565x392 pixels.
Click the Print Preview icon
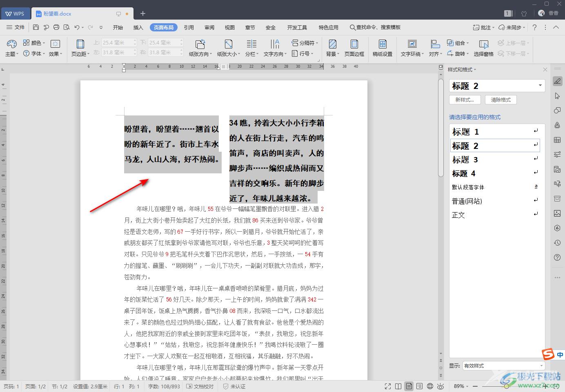[x=67, y=27]
